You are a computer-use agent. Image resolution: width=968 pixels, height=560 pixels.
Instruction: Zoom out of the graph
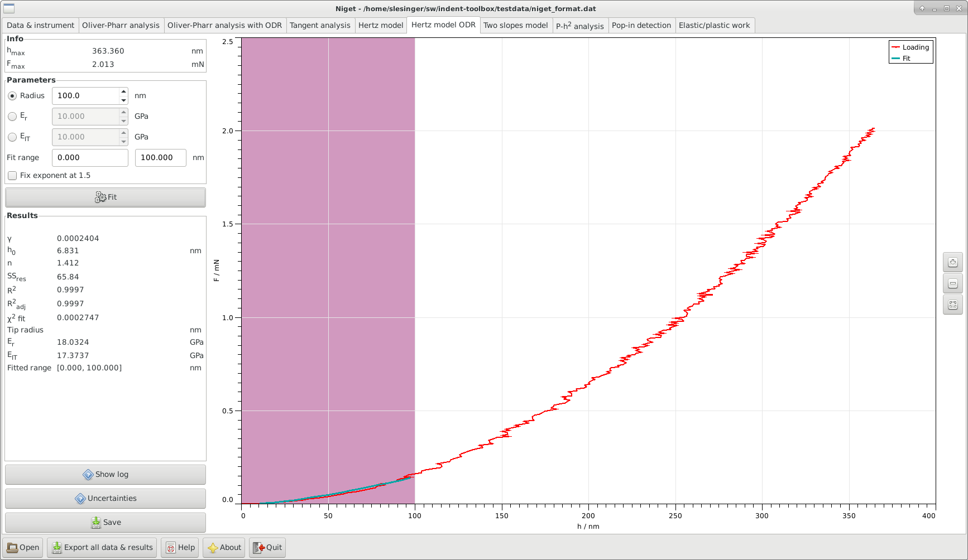point(953,283)
